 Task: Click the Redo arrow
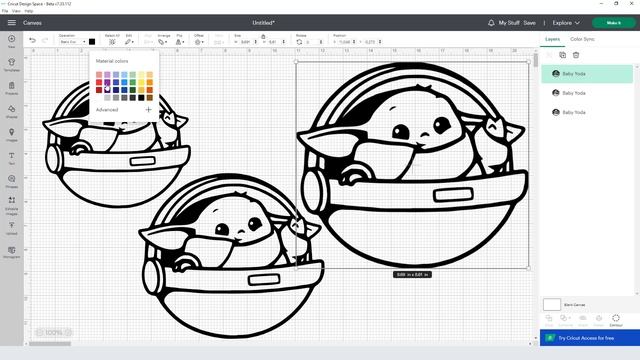[x=45, y=40]
